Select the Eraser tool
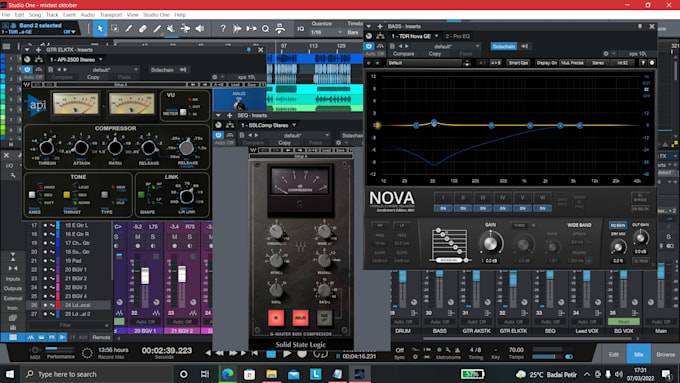 (143, 29)
